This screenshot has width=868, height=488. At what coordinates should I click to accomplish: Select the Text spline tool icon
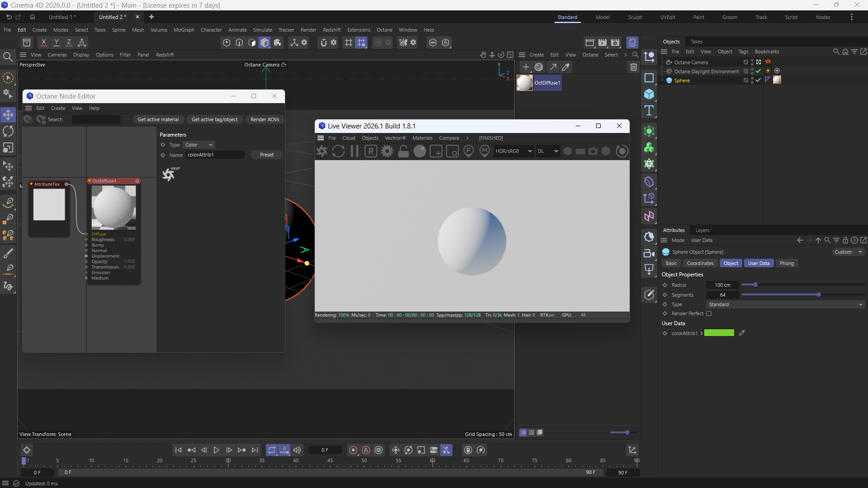pyautogui.click(x=649, y=111)
